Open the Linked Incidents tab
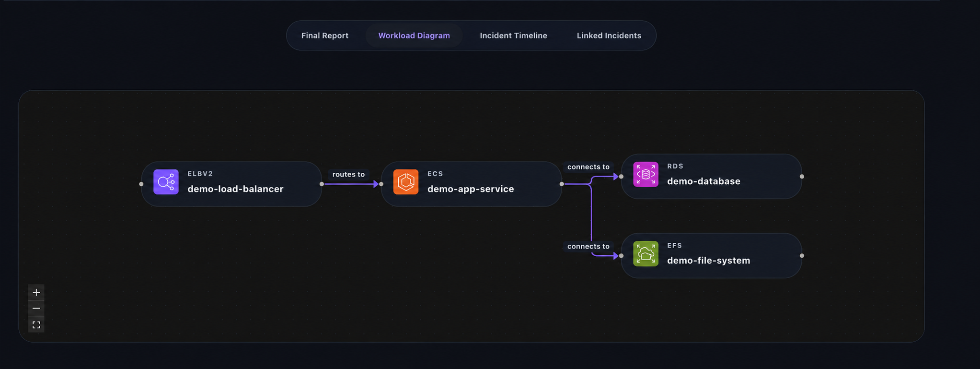980x369 pixels. 609,36
